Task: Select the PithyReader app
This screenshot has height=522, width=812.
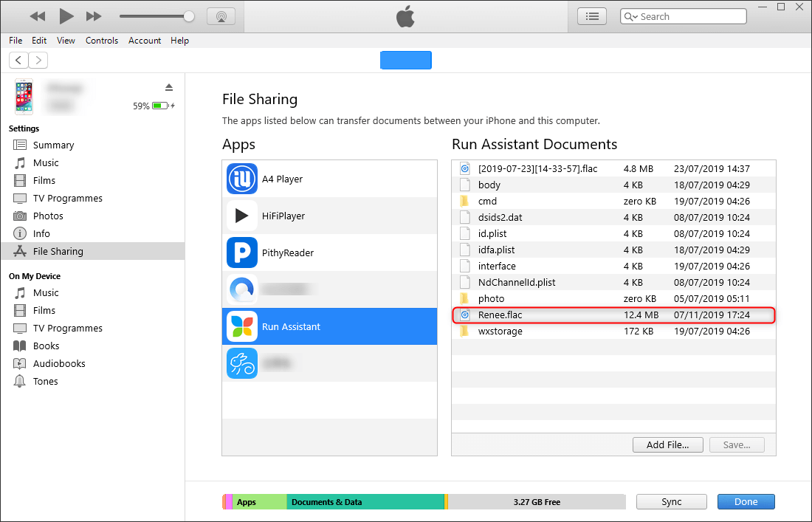Action: [x=329, y=253]
